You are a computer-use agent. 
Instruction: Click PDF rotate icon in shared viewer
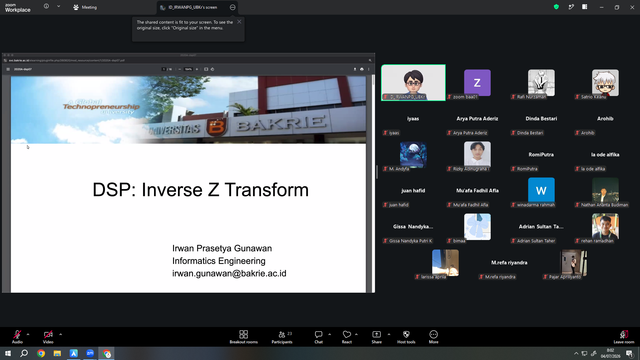click(212, 69)
